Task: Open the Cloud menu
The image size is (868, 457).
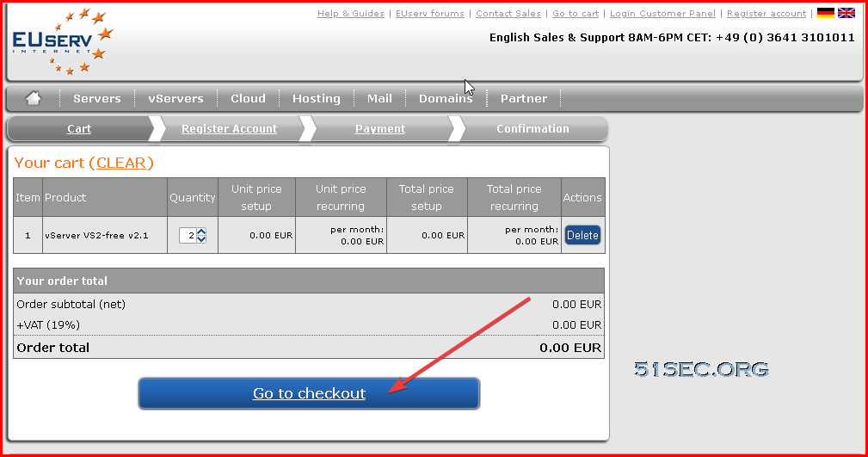Action: click(248, 99)
